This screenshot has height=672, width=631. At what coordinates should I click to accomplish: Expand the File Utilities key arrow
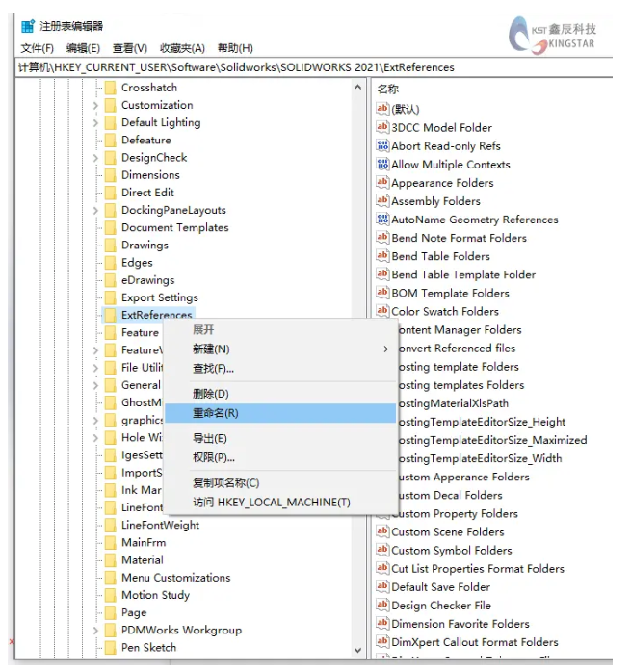pyautogui.click(x=95, y=368)
